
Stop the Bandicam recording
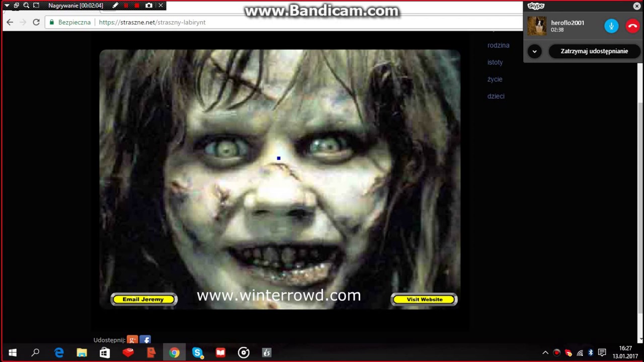click(x=137, y=6)
